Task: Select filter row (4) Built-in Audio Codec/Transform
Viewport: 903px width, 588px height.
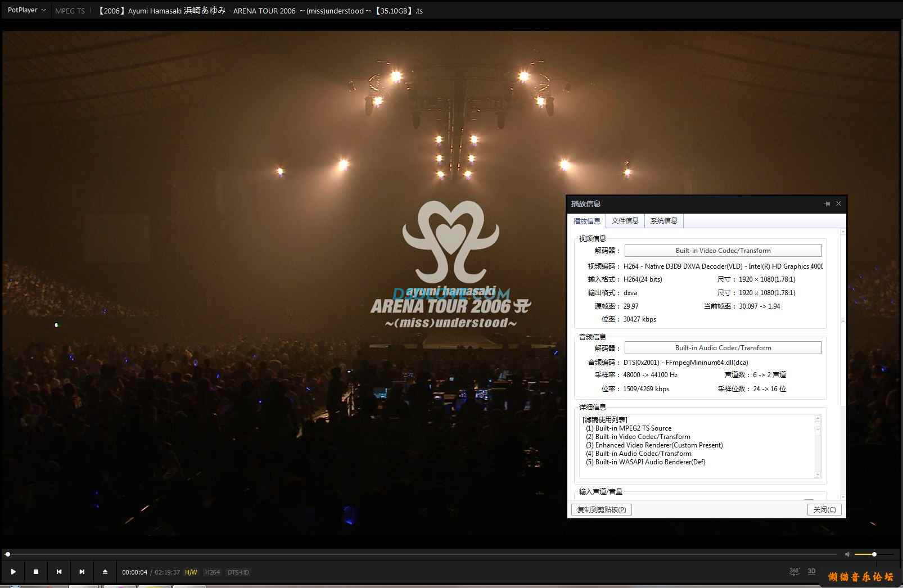Action: pos(639,454)
